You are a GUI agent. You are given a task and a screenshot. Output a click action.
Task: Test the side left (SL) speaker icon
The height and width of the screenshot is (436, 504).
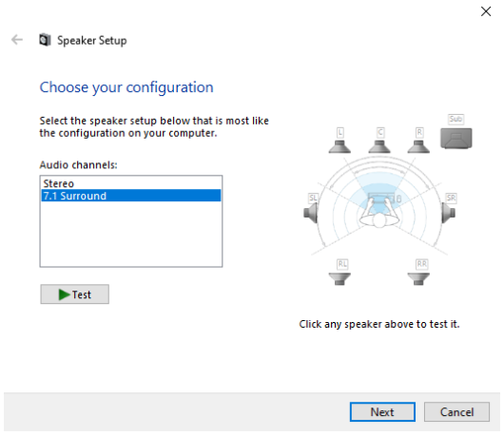(x=311, y=213)
